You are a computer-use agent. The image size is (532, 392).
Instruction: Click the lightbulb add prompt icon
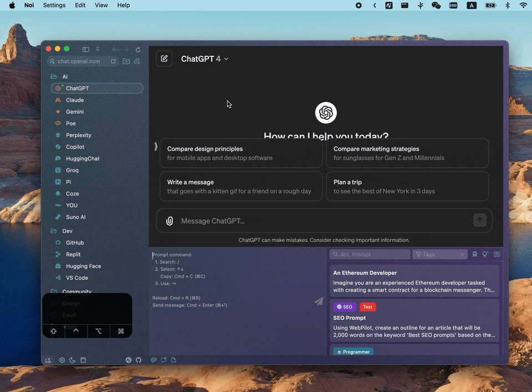coord(485,254)
